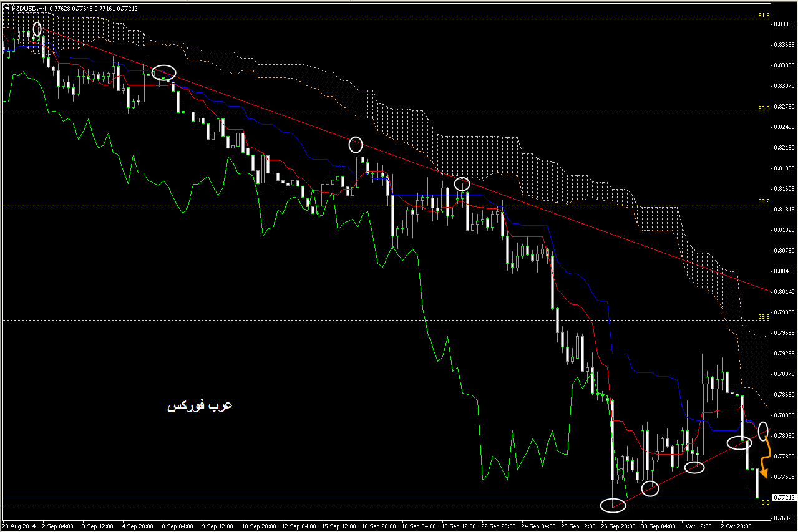Click the 24 Sep 04:00 time label
Viewport: 798px width, 532px height.
tap(538, 526)
